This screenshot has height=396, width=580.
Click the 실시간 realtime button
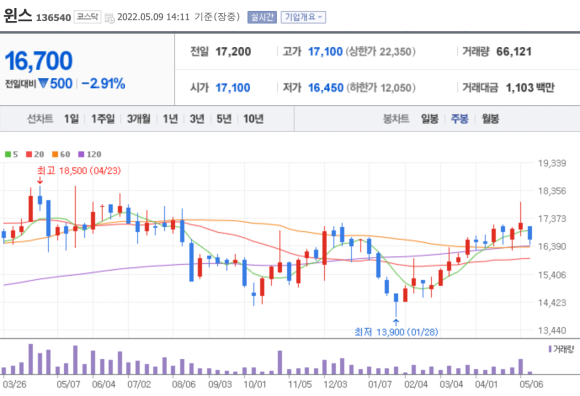point(262,17)
